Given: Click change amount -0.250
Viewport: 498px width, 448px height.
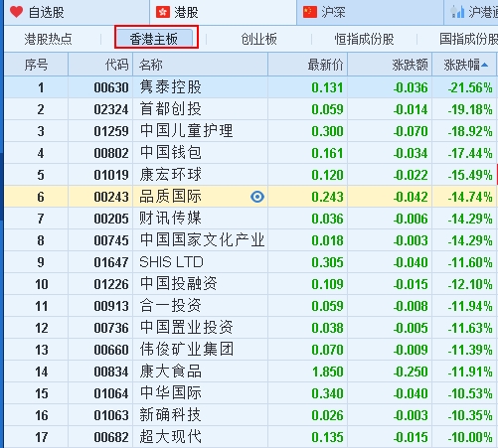Looking at the screenshot, I should pos(411,372).
